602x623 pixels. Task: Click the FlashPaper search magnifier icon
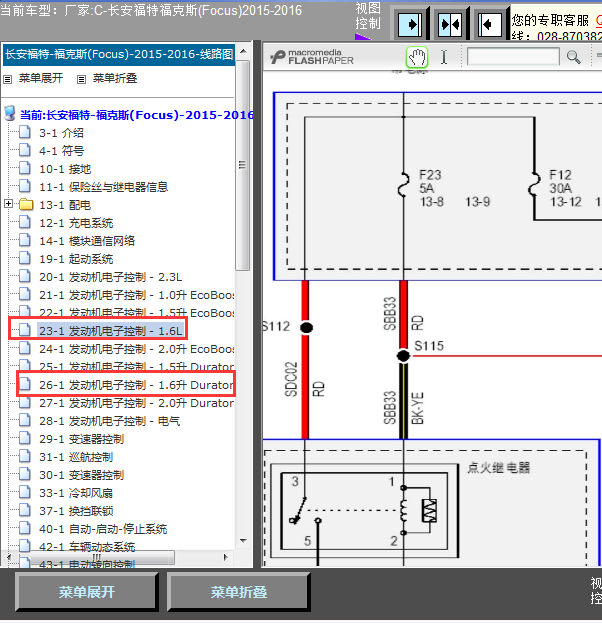coord(573,57)
